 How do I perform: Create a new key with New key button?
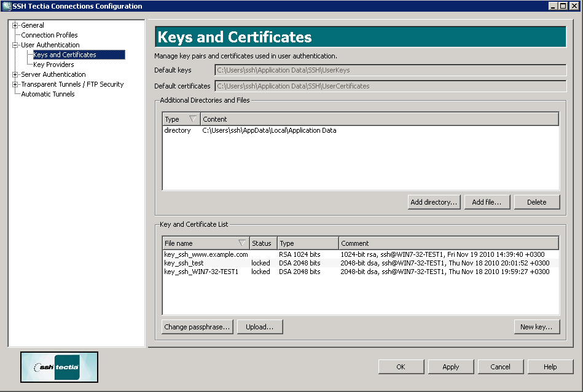coord(536,326)
